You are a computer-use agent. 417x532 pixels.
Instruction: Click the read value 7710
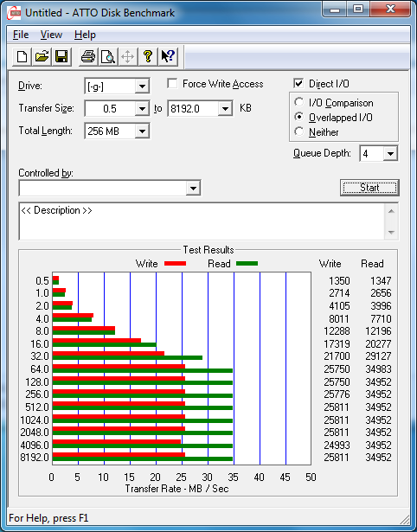381,319
